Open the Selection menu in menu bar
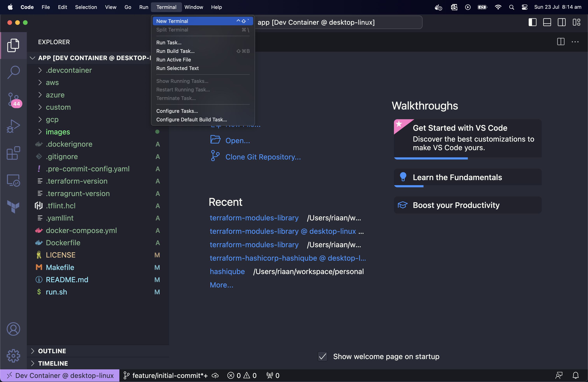The image size is (588, 382). point(86,7)
